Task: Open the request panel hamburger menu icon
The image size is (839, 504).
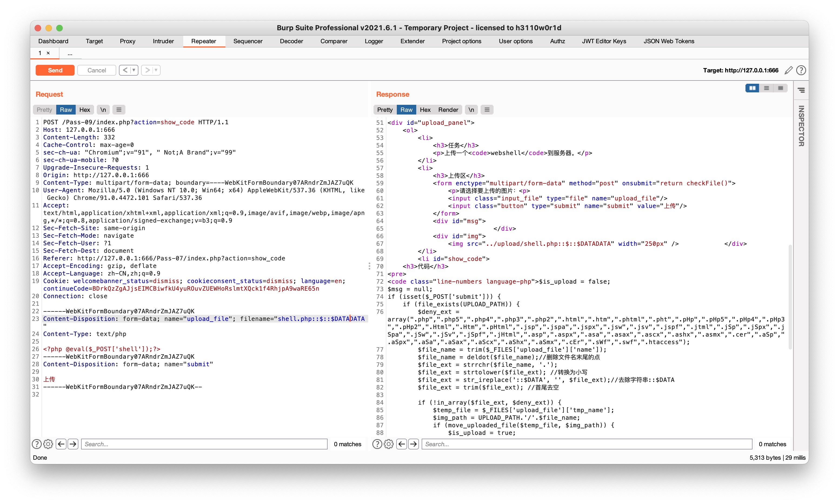Action: click(x=119, y=110)
